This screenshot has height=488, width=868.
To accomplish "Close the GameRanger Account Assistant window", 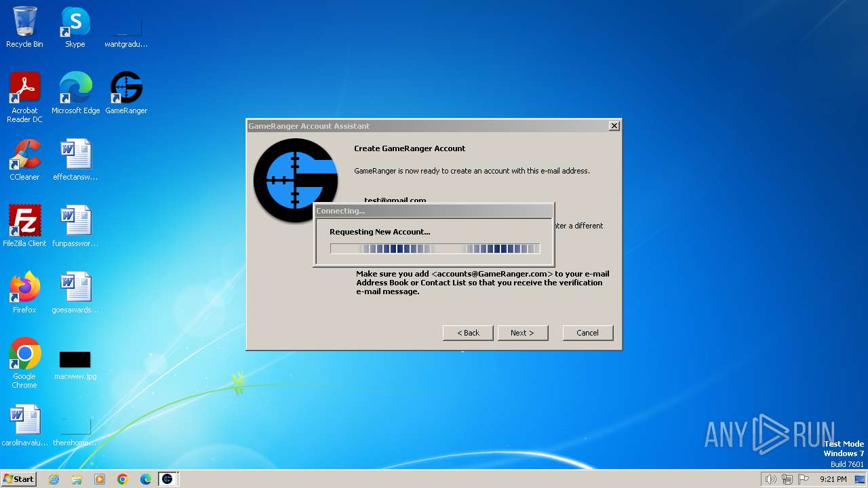I will pos(614,126).
